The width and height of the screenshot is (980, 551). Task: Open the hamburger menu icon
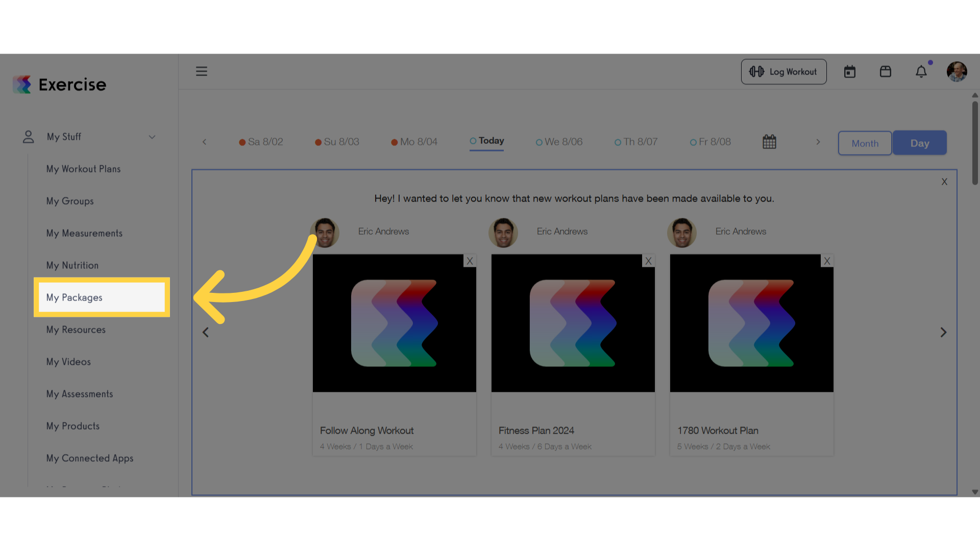coord(202,71)
